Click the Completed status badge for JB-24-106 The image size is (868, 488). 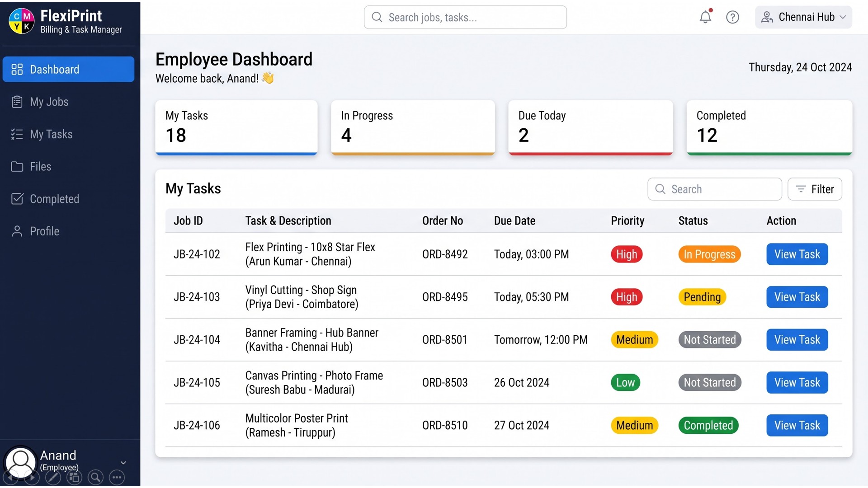[x=708, y=425]
